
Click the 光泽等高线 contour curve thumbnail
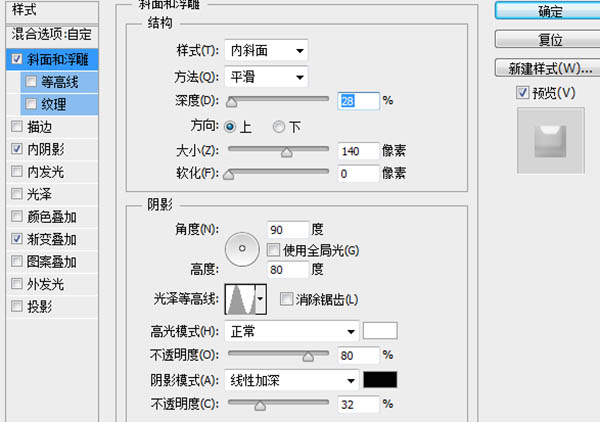(241, 299)
